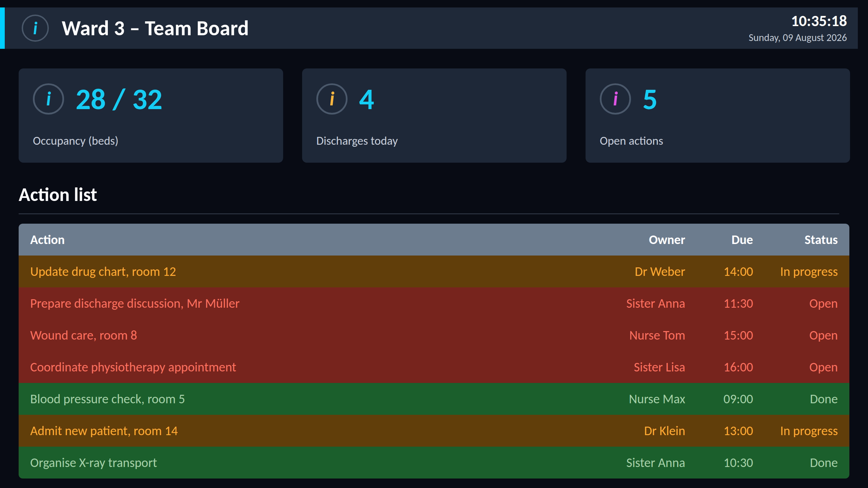Click the info icon beside Ward 3 title
This screenshot has width=868, height=488.
(x=35, y=28)
